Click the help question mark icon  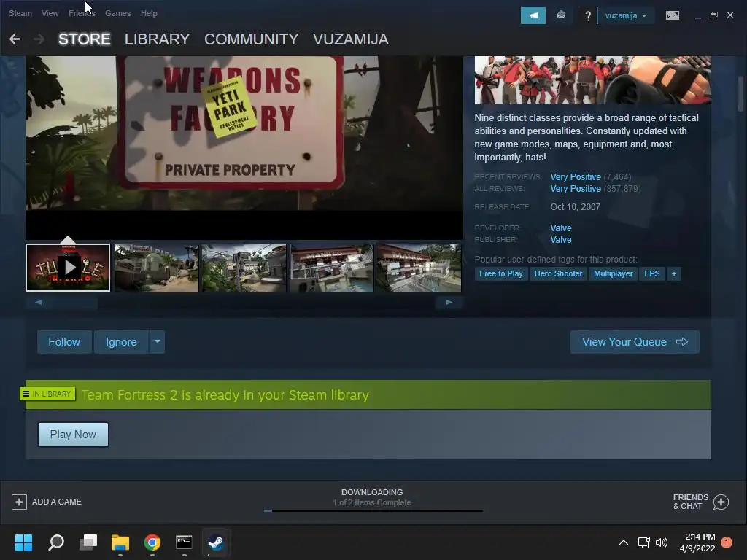click(x=588, y=16)
